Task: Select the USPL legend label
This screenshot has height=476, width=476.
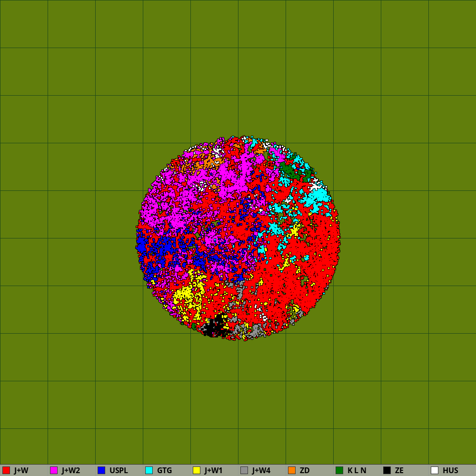Action: point(119,470)
